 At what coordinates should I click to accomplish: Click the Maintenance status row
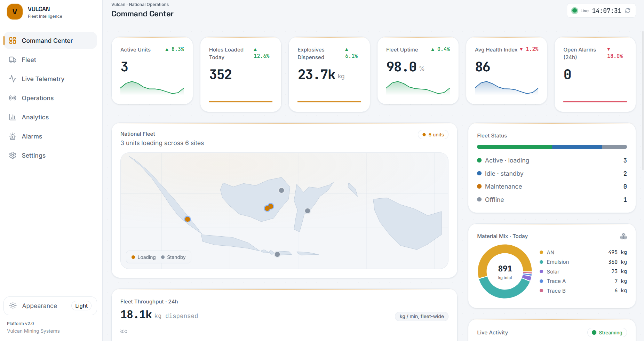pyautogui.click(x=552, y=187)
